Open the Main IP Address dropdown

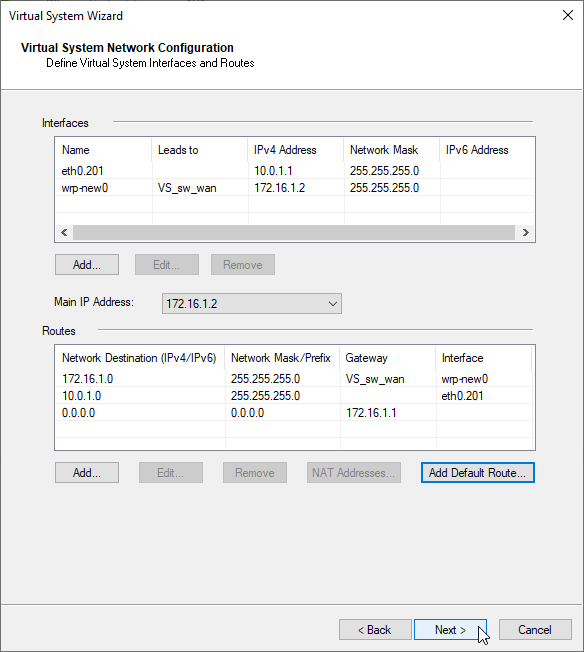pyautogui.click(x=252, y=304)
